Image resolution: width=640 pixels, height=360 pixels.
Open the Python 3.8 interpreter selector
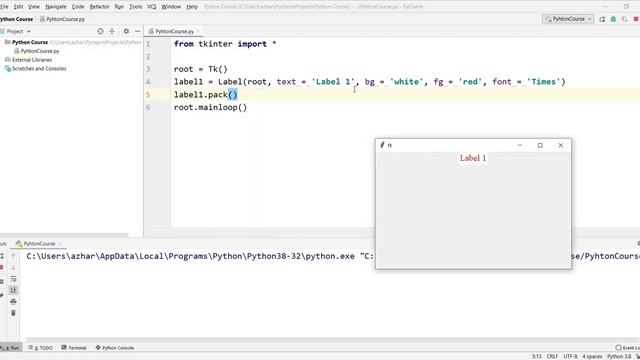(x=619, y=356)
